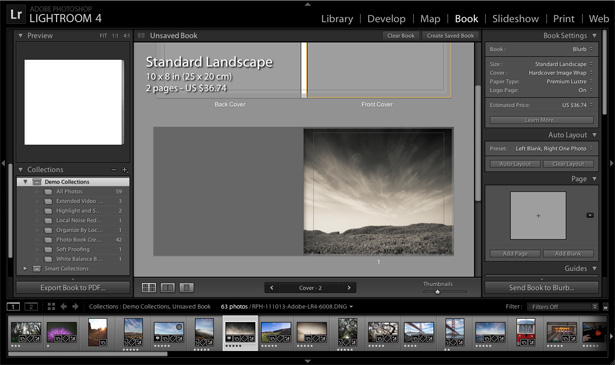Viewport: 615px width, 365px height.
Task: Open Auto Layout Preset dropdown
Action: 554,149
